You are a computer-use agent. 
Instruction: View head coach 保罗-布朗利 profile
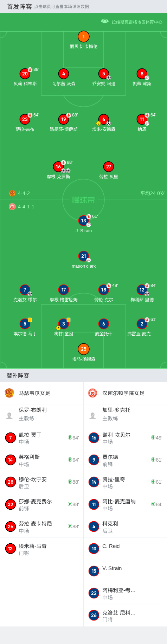(x=41, y=414)
